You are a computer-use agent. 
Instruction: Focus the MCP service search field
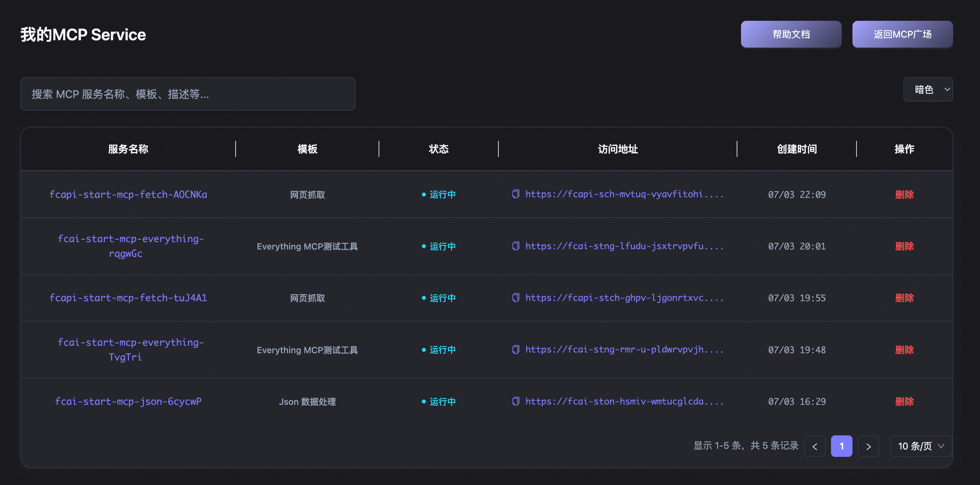click(188, 94)
